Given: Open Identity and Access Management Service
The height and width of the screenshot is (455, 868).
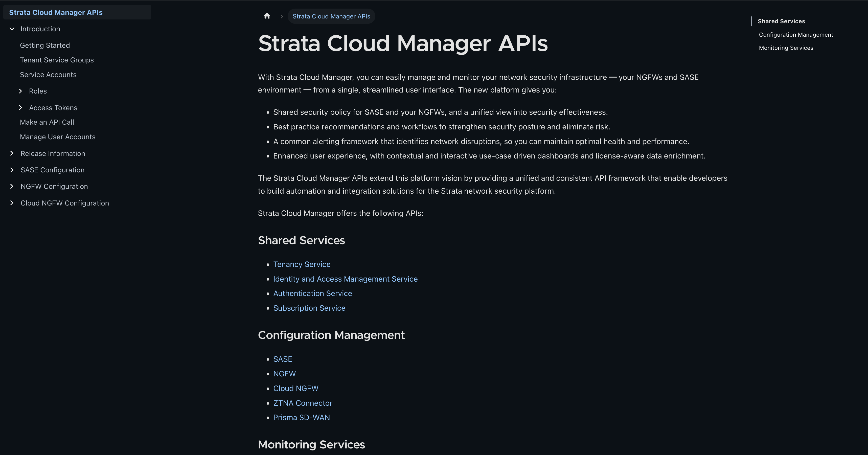Looking at the screenshot, I should tap(345, 279).
